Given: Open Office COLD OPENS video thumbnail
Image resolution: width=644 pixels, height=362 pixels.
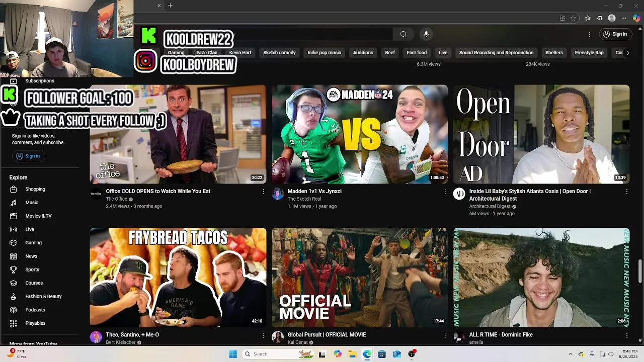Looking at the screenshot, I should coord(178,134).
